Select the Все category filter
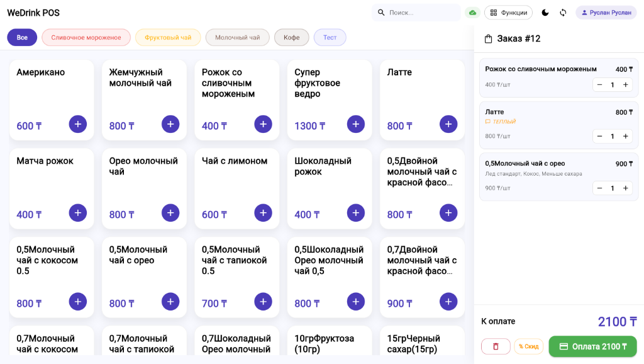Screen dimensions: 644x364 point(22,37)
